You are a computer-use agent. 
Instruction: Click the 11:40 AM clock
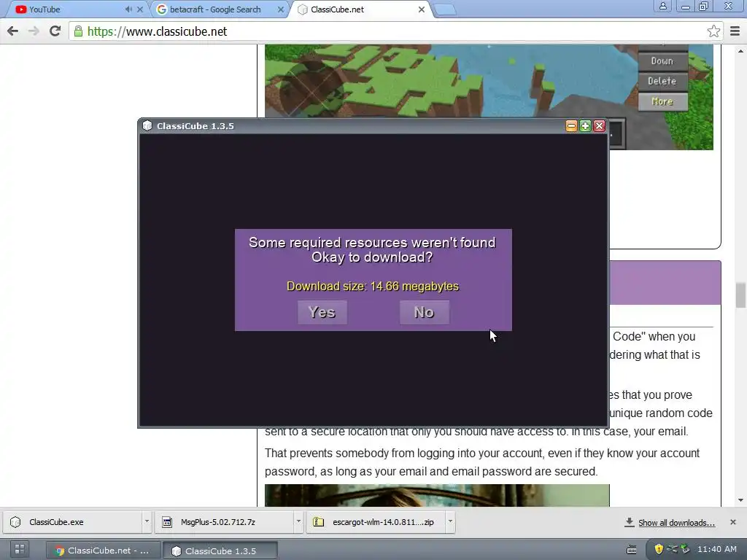click(717, 550)
